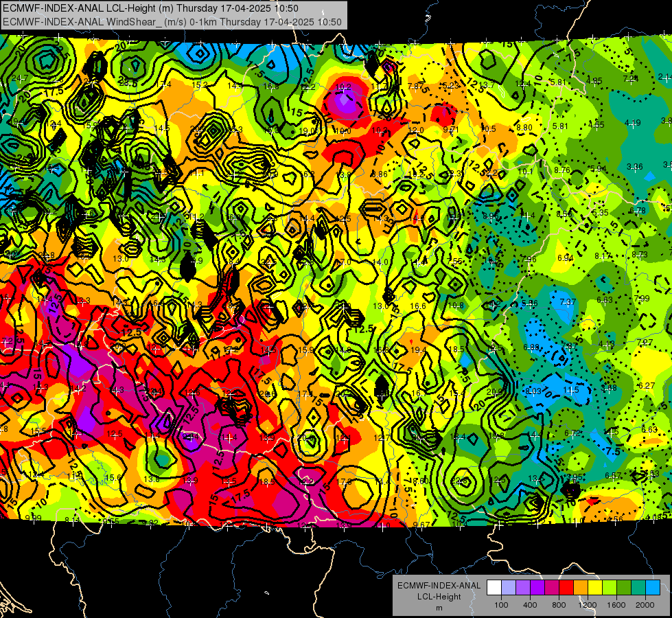Viewport: 672px width, 618px height.
Task: Click the legend text 'LCL-Height'
Action: (x=439, y=597)
